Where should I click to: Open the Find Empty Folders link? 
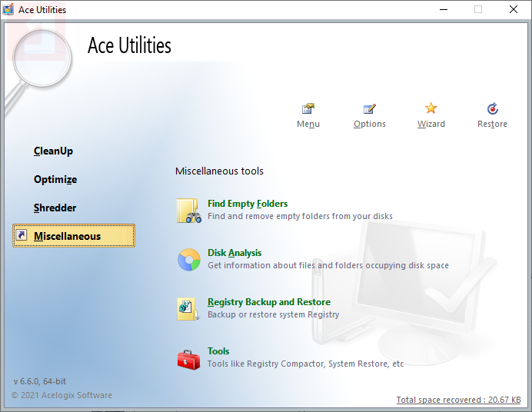click(248, 204)
